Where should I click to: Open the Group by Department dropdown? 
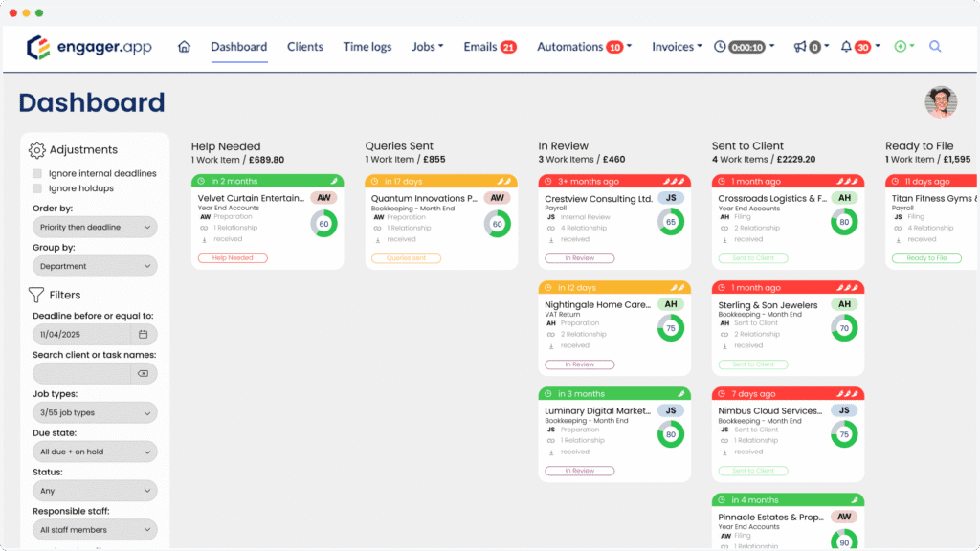[95, 266]
